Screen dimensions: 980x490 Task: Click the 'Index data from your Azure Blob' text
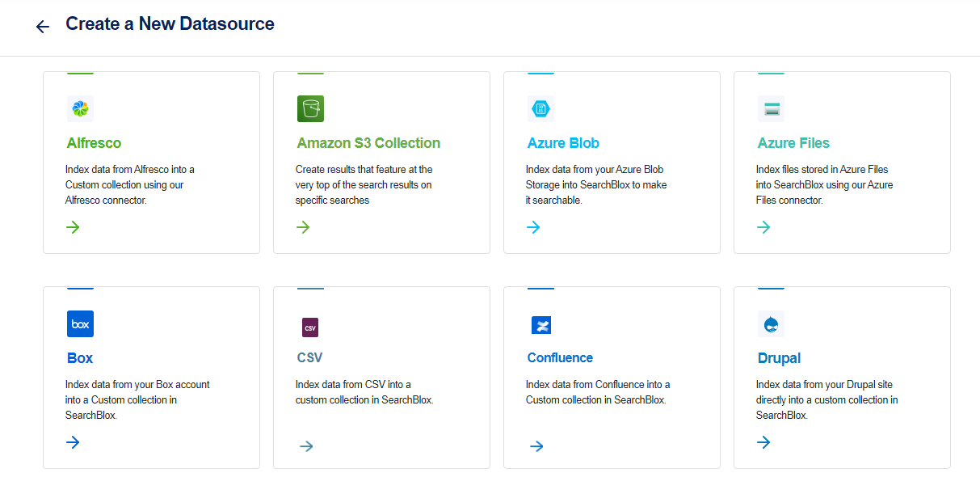(596, 185)
